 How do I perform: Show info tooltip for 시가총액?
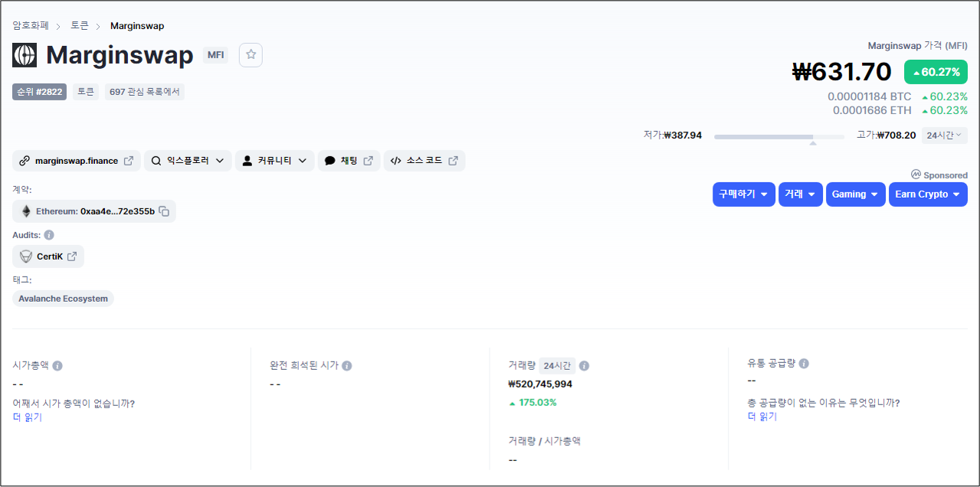(57, 366)
